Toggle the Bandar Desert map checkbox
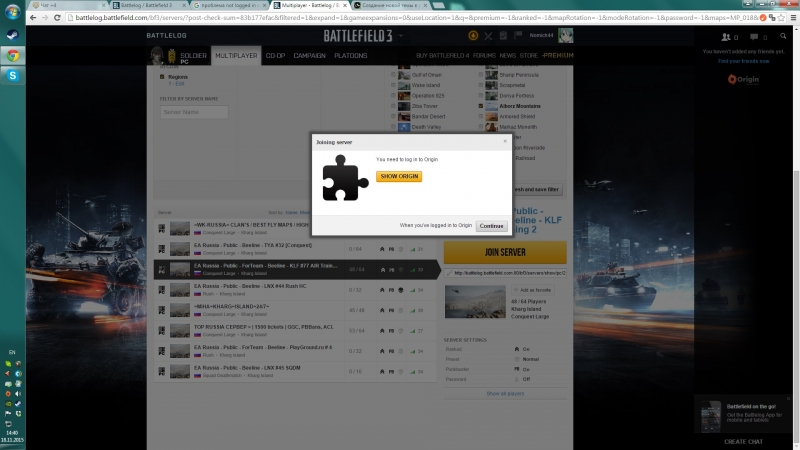Viewport: 800px width, 450px height. pos(393,116)
